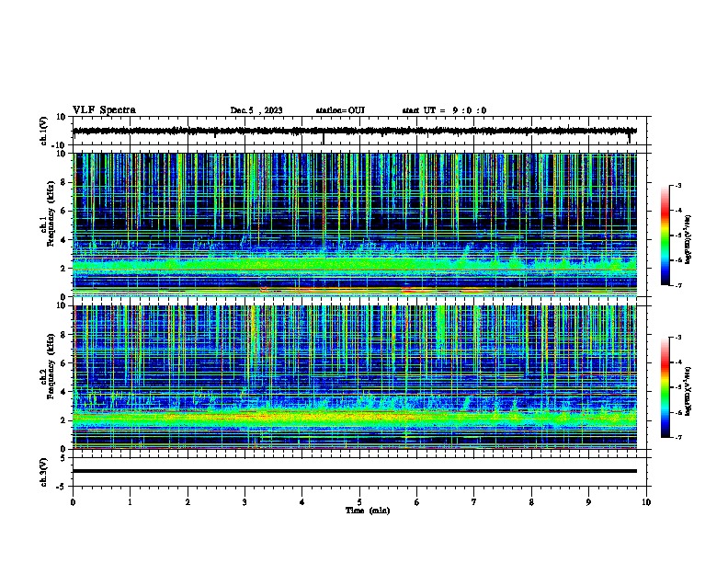Click the "8" tick on the time axis

(x=531, y=502)
